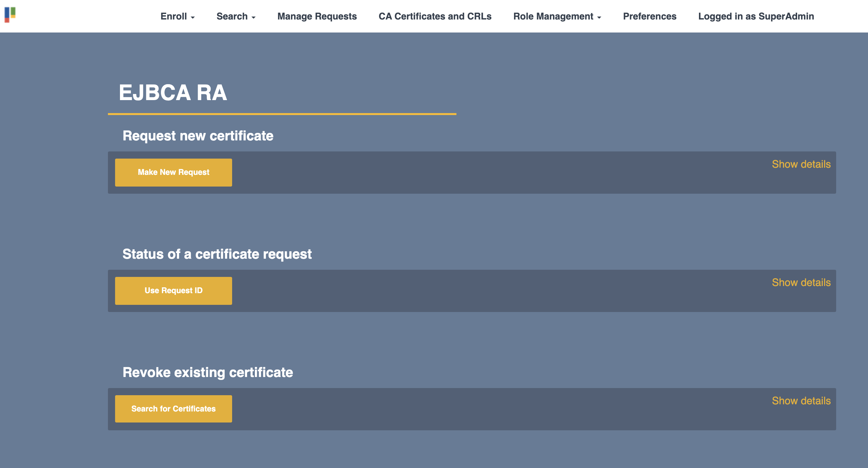868x468 pixels.
Task: Show details for Revoke existing certificate
Action: point(801,401)
